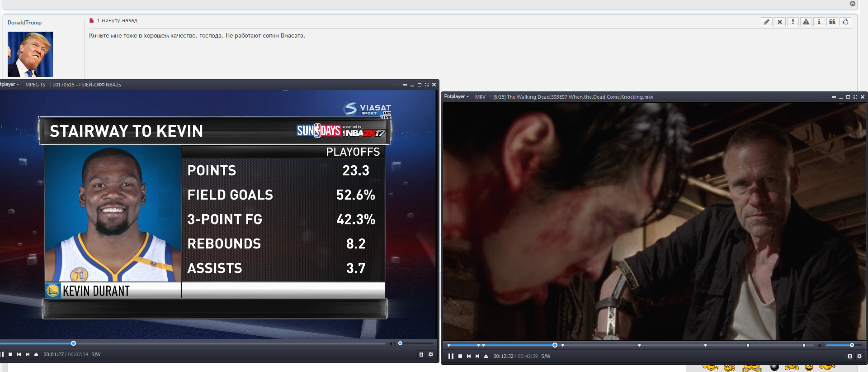Click the scroll-to-top arrow icon on page
Viewport: 868px width, 372px height.
tap(853, 4)
